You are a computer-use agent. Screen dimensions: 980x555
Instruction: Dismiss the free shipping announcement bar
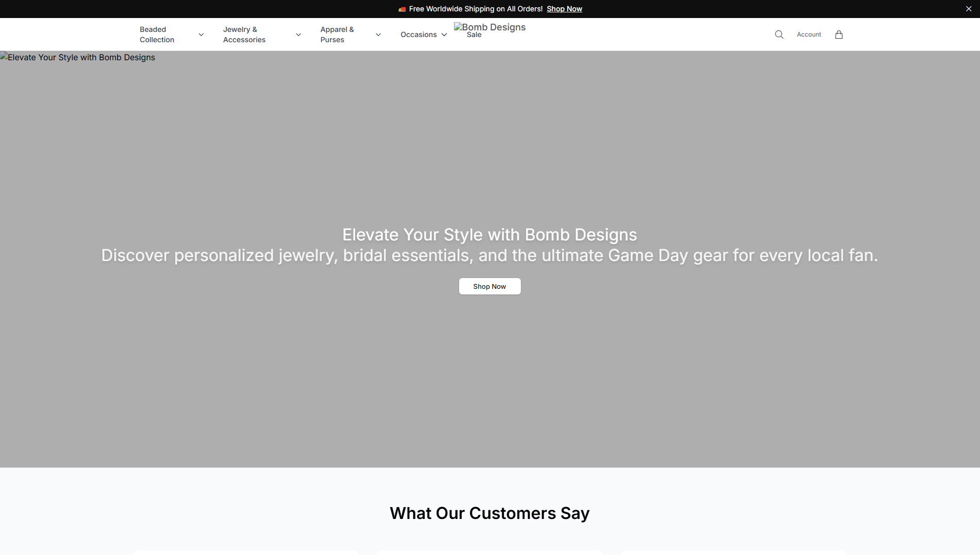click(968, 9)
